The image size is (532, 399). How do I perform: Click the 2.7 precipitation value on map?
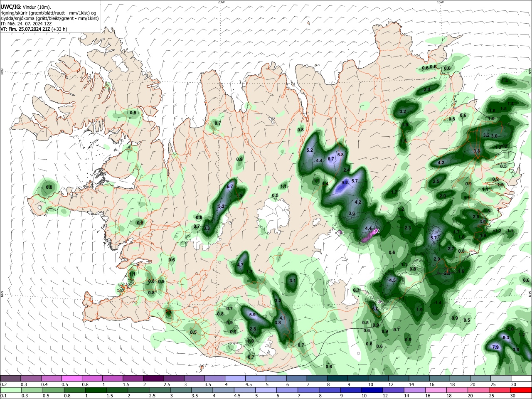451,249
